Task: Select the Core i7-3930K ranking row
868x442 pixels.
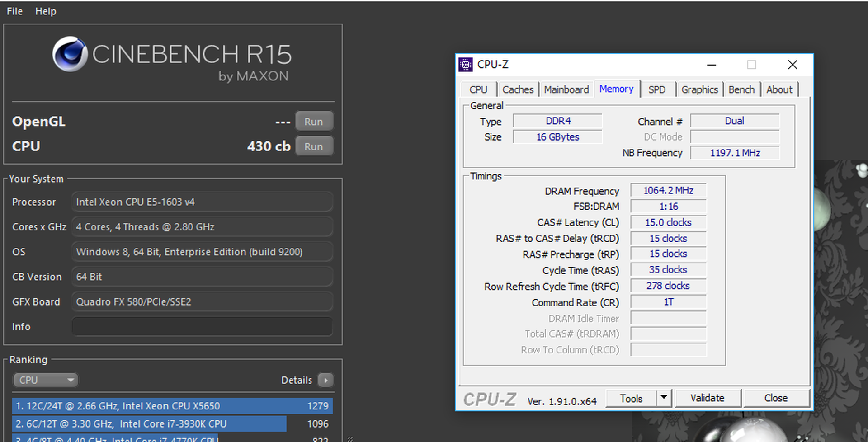Action: pyautogui.click(x=172, y=424)
